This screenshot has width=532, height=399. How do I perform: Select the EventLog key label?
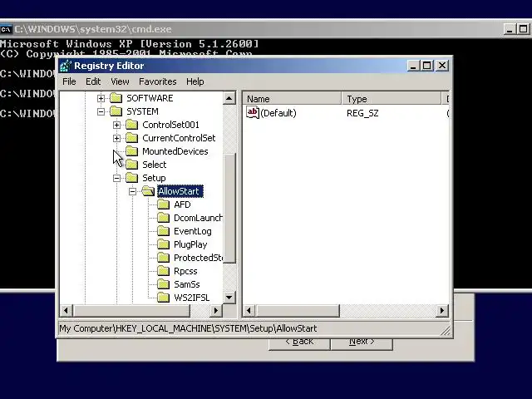192,231
